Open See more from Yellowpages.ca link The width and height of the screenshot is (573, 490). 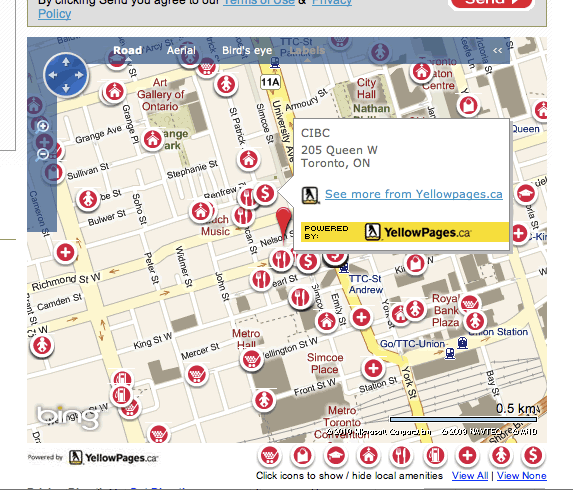pos(414,194)
